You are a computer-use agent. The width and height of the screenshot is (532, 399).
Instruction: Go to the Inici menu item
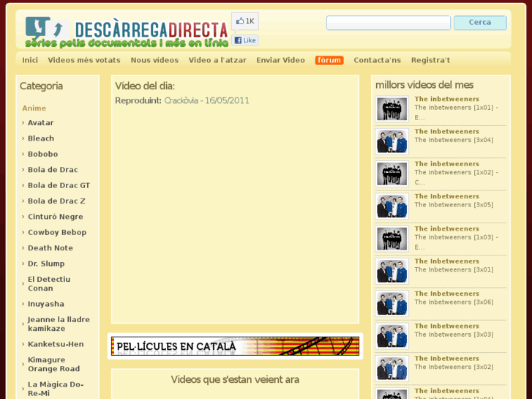click(x=30, y=60)
